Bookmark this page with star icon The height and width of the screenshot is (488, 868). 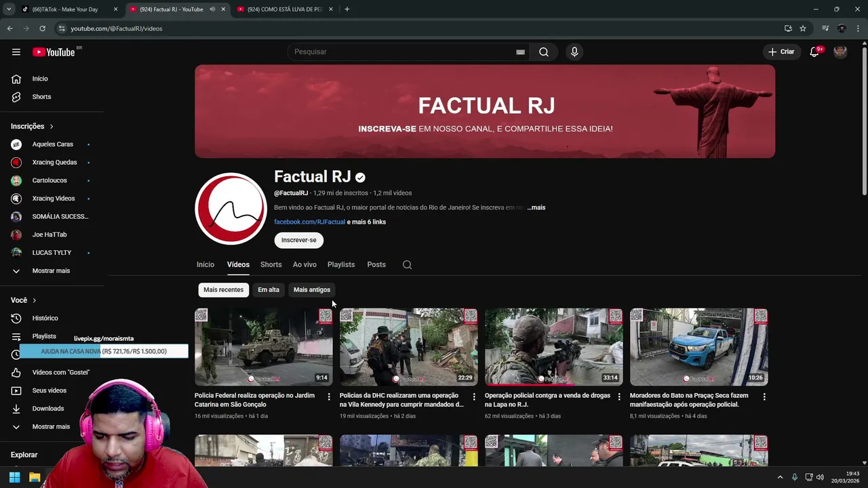803,28
